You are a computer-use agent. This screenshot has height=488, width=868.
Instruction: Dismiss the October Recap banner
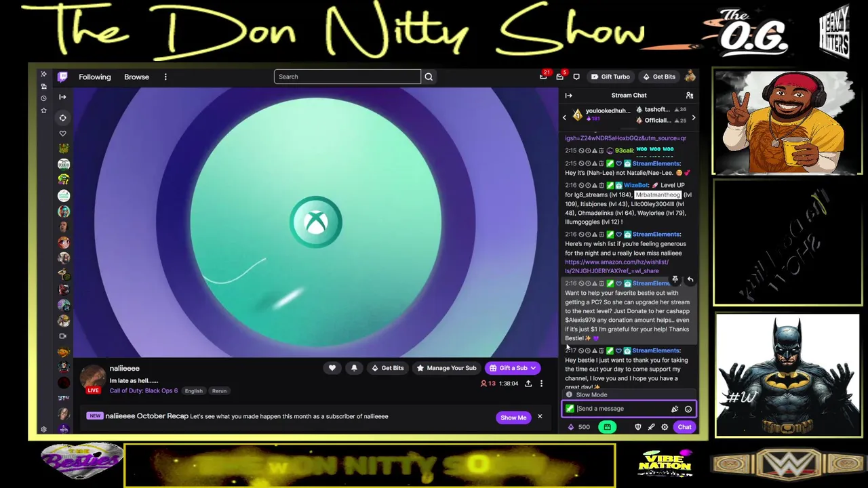click(540, 416)
